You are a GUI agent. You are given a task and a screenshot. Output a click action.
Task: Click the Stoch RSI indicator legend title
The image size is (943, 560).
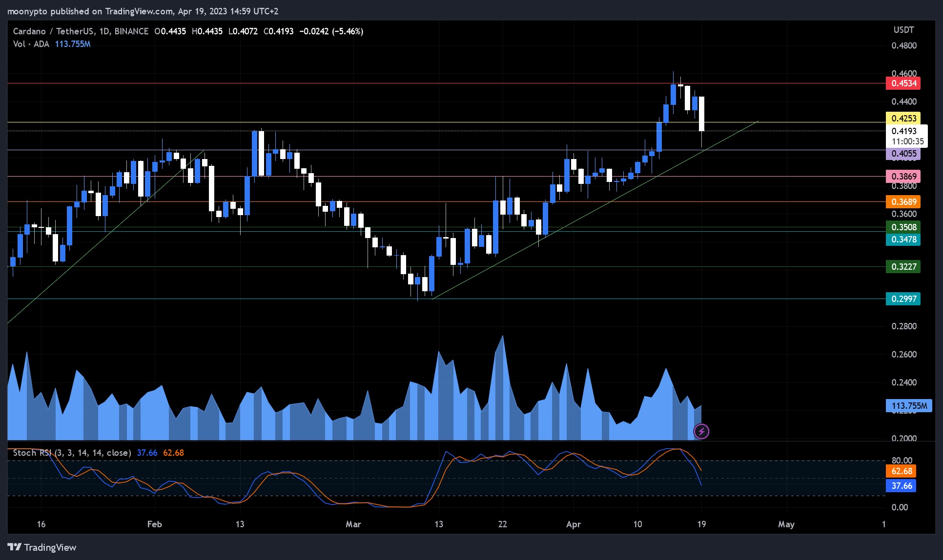[72, 453]
